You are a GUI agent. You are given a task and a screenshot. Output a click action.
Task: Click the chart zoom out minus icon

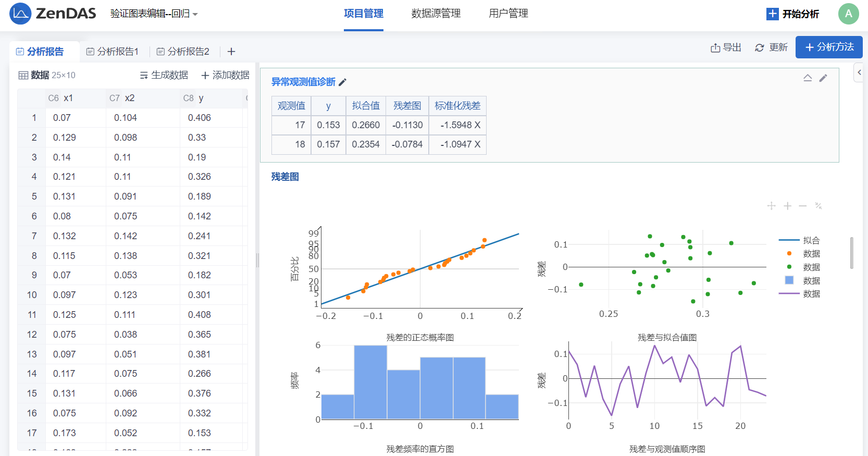tap(803, 206)
